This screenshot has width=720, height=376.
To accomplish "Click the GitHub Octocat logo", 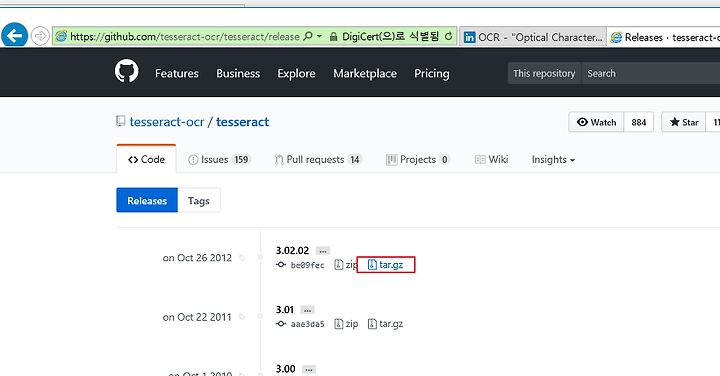I will click(126, 71).
